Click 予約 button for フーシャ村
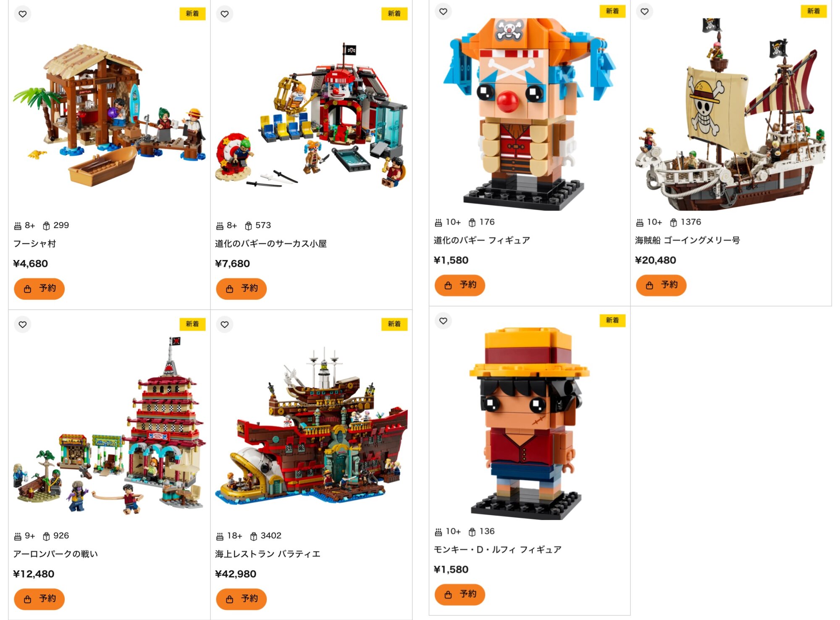Viewport: 840px width, 620px height. click(x=39, y=289)
